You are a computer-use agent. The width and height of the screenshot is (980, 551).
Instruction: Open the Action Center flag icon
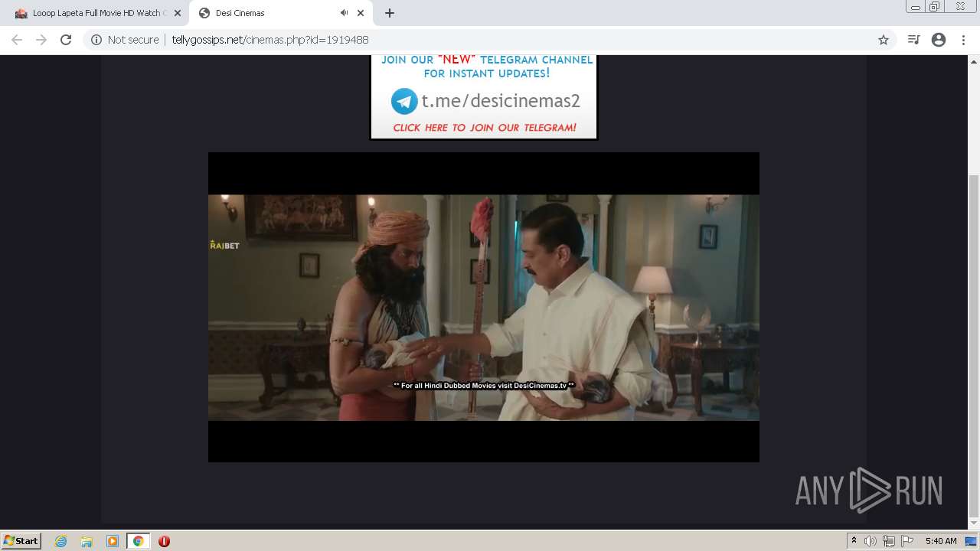click(x=907, y=541)
